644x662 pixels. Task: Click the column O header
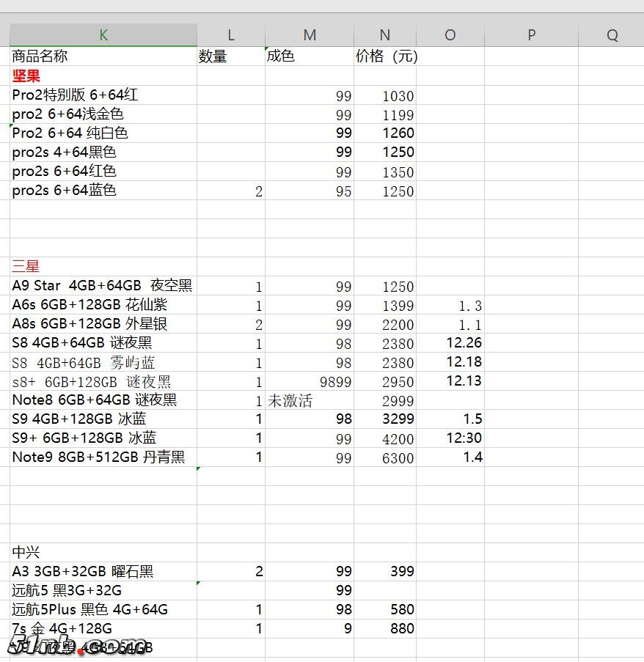click(x=450, y=35)
